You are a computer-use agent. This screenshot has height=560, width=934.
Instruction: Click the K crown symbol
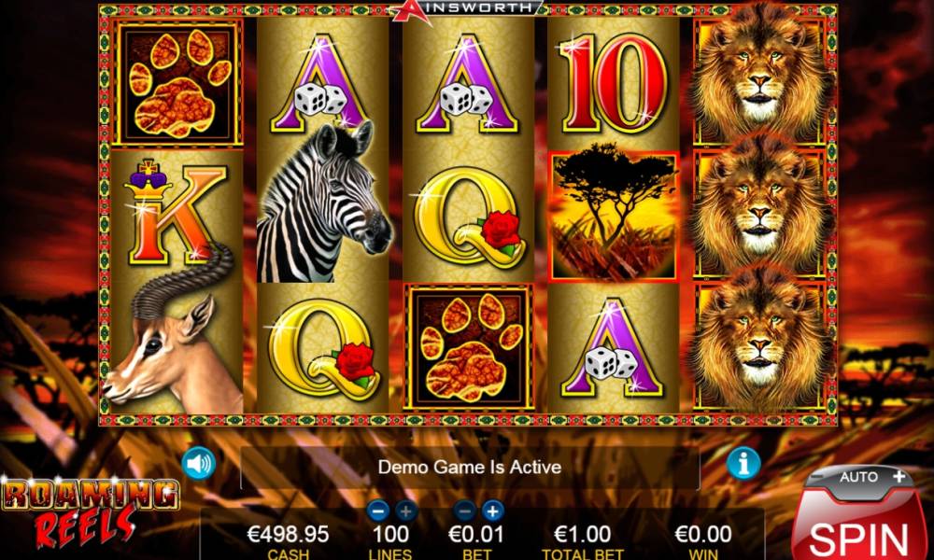(x=176, y=212)
